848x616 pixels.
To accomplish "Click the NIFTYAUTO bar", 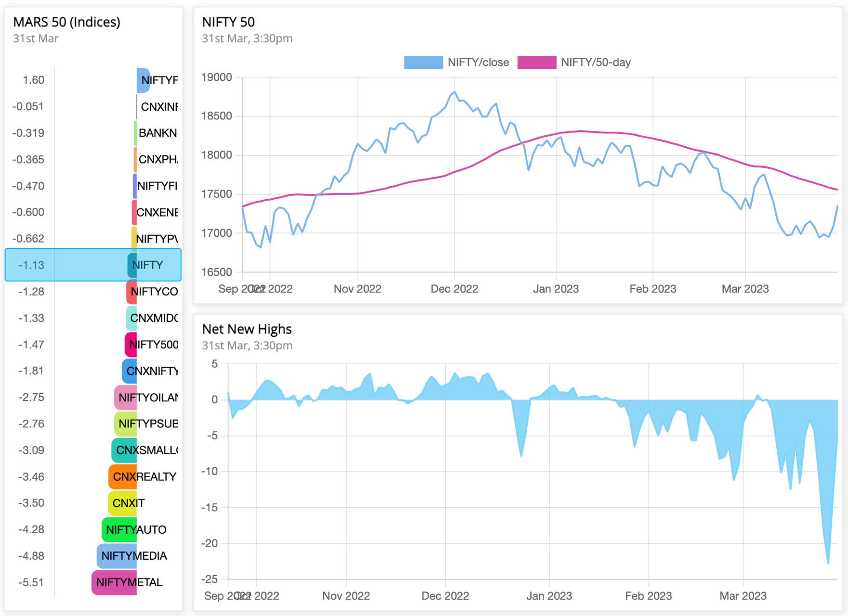I will tap(119, 529).
